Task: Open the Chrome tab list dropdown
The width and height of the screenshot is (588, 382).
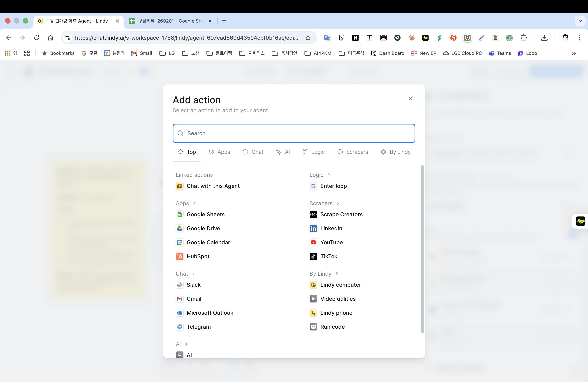Action: point(580,21)
